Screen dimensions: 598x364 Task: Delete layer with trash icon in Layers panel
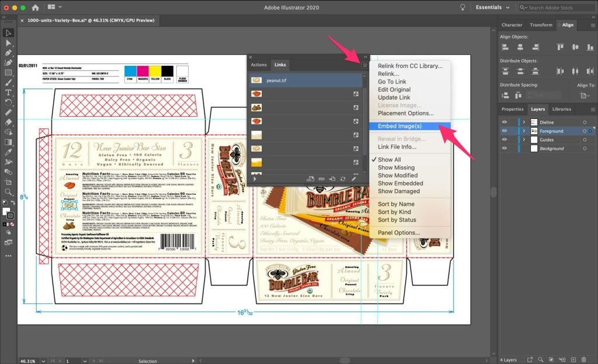tap(583, 359)
